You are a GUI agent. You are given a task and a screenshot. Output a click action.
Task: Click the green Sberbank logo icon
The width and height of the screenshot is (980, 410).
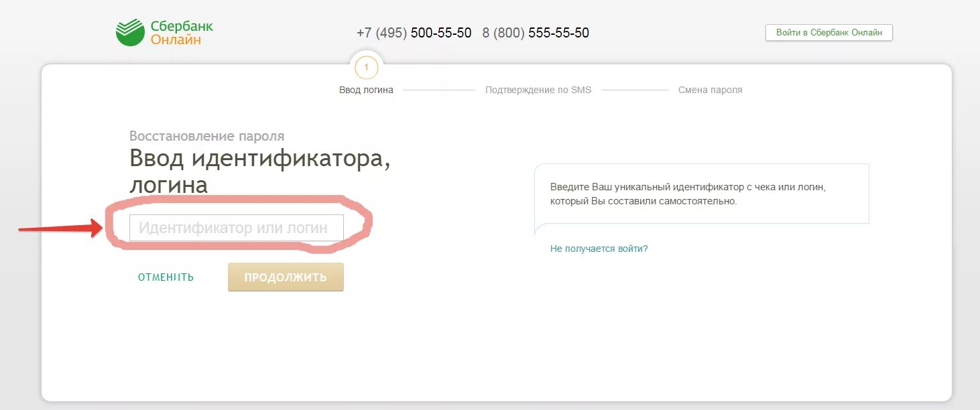[130, 33]
